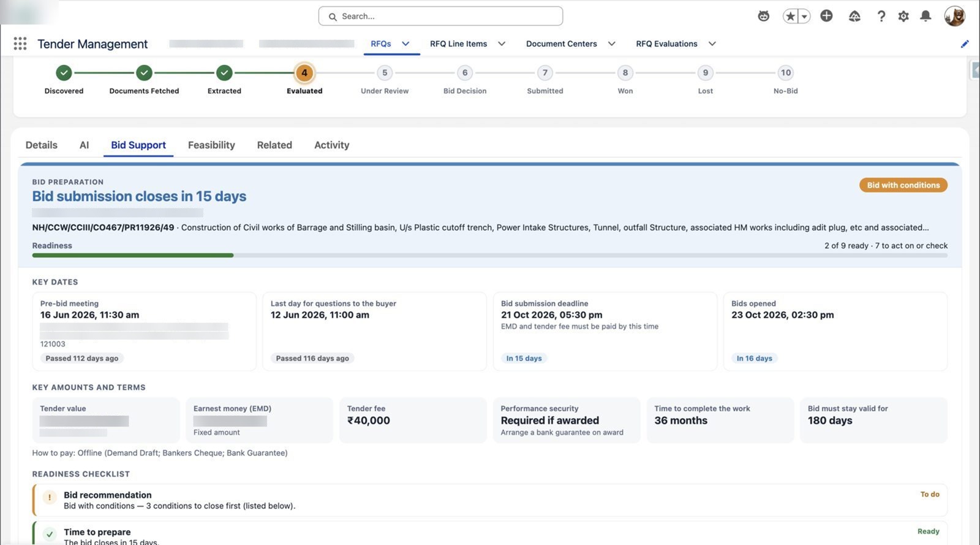The width and height of the screenshot is (980, 545).
Task: Open the Favorites list dropdown arrow
Action: tap(804, 17)
